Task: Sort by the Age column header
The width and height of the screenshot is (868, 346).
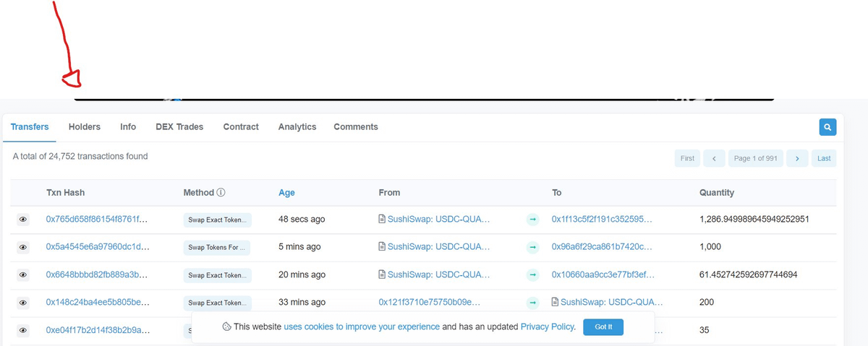Action: pos(286,193)
